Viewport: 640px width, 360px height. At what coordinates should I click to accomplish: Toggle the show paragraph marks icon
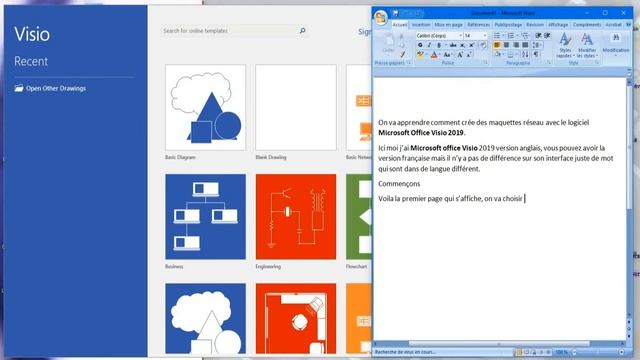click(536, 55)
